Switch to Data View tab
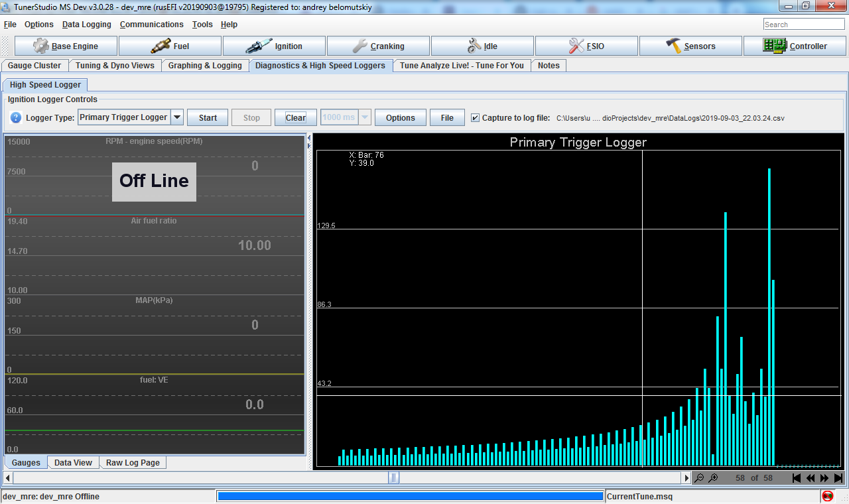The height and width of the screenshot is (504, 849). [73, 463]
